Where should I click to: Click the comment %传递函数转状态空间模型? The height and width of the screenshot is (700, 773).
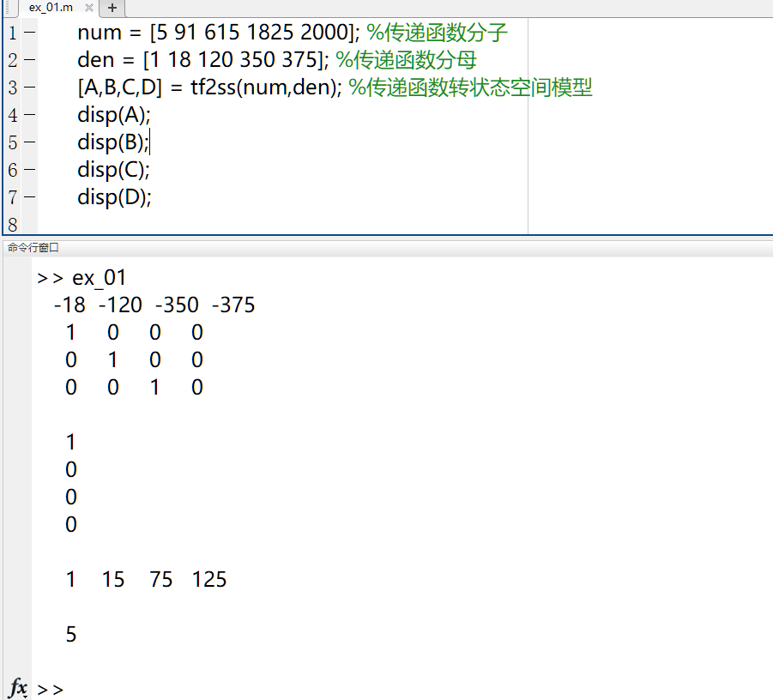click(x=470, y=87)
